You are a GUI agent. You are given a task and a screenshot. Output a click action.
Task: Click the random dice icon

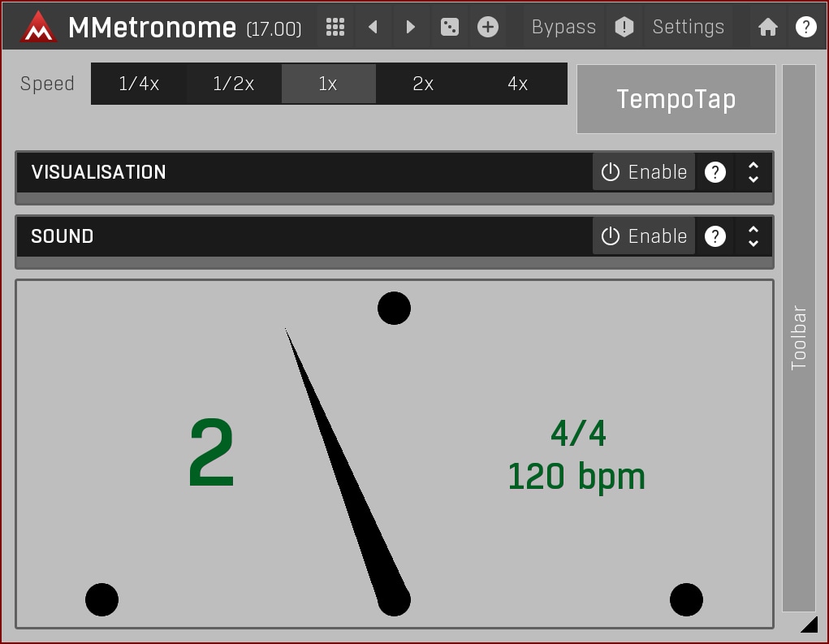point(449,27)
